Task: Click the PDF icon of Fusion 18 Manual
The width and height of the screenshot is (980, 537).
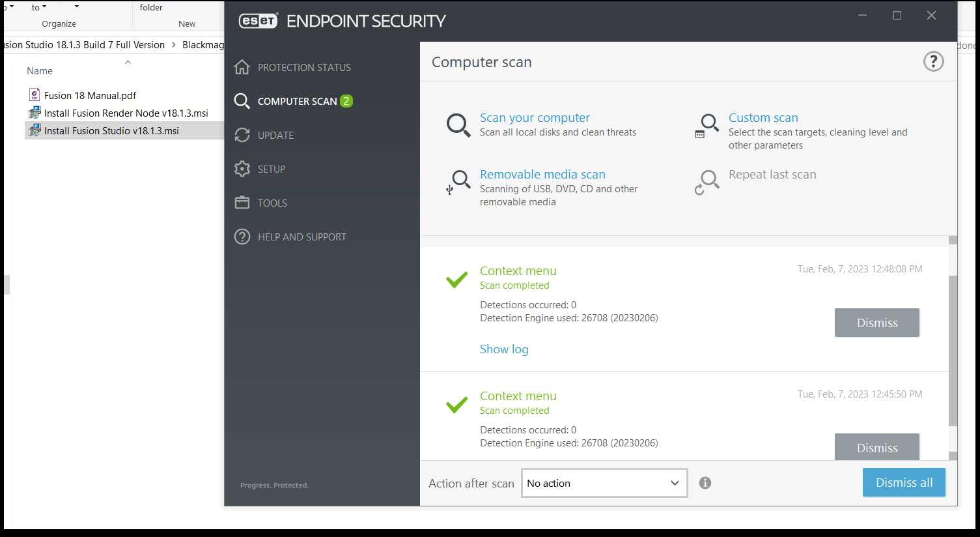Action: (x=35, y=95)
